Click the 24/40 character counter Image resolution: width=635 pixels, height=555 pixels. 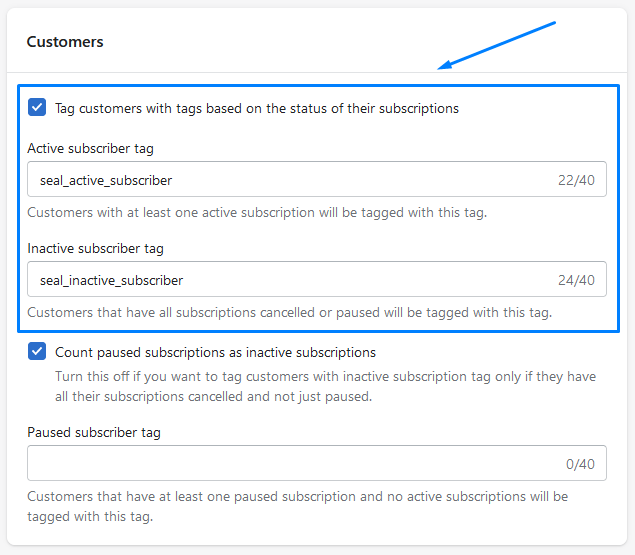pyautogui.click(x=576, y=280)
